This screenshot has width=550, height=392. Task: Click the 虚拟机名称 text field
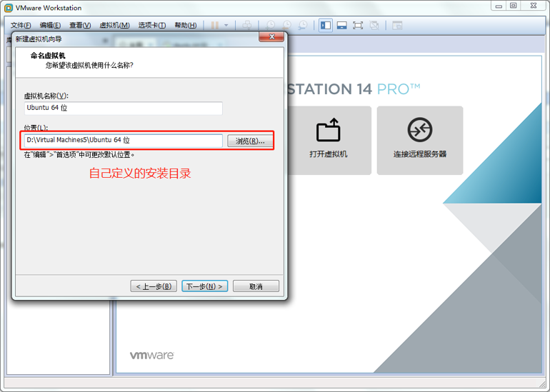pyautogui.click(x=123, y=108)
